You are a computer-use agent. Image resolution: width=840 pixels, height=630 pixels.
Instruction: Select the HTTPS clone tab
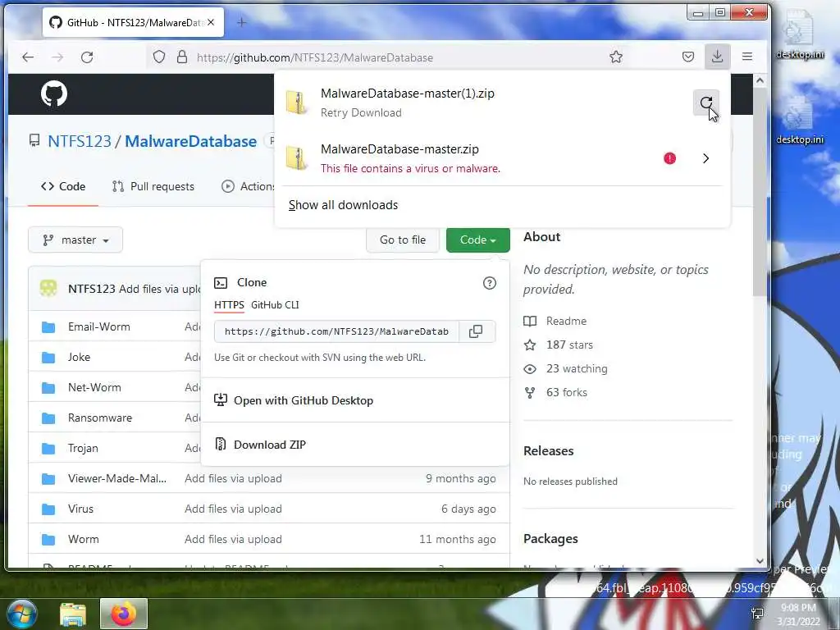point(230,305)
